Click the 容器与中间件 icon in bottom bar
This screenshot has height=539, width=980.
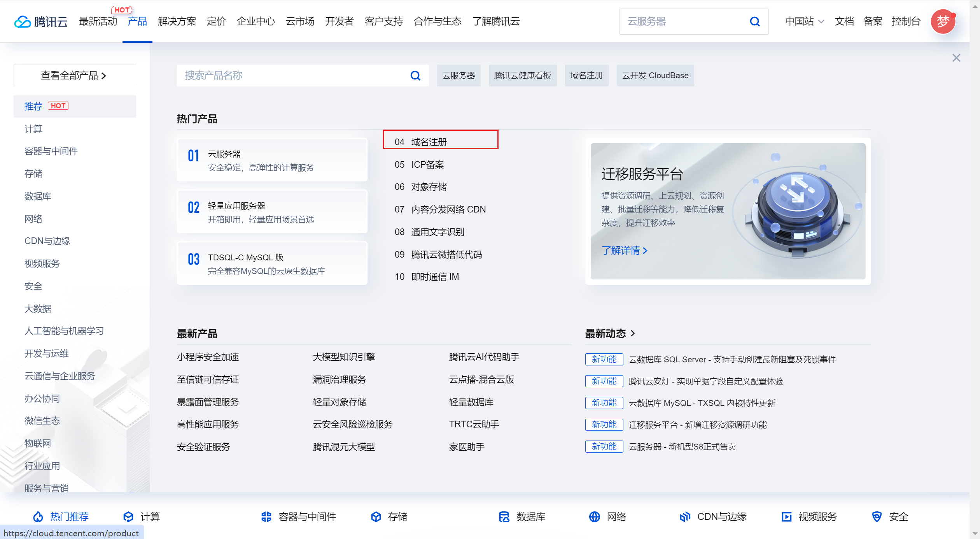[266, 516]
